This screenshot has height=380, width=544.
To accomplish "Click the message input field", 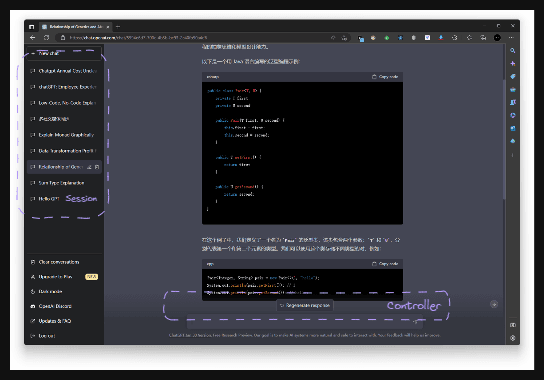I will click(305, 322).
